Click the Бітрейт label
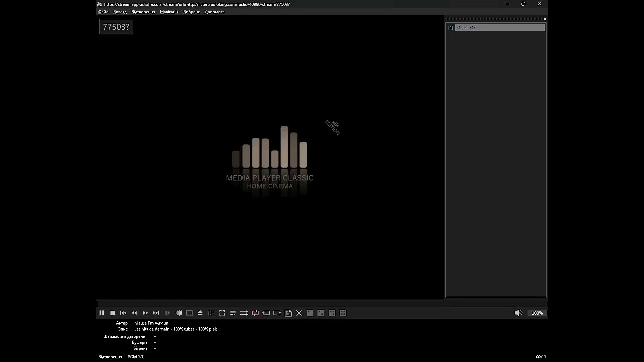The image size is (644, 362). (140, 348)
